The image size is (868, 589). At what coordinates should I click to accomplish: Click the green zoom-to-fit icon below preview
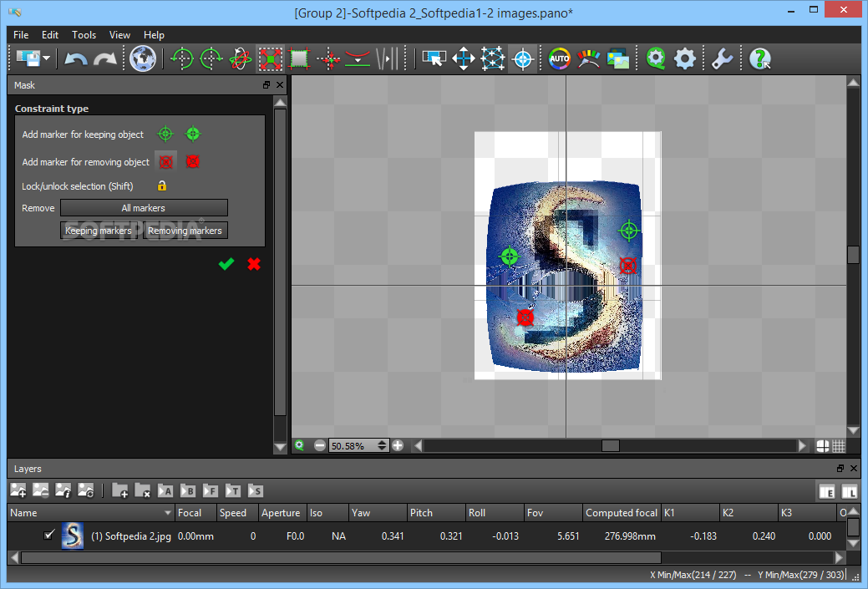pos(299,445)
